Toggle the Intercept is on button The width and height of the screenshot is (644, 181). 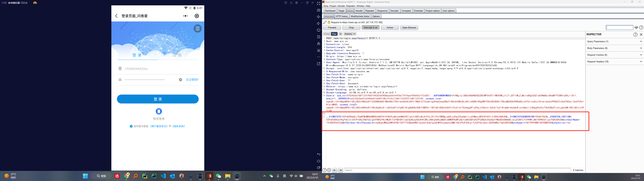click(370, 27)
